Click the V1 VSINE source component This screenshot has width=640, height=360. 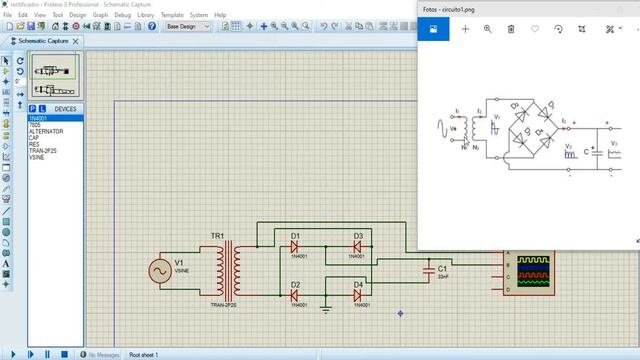(160, 271)
